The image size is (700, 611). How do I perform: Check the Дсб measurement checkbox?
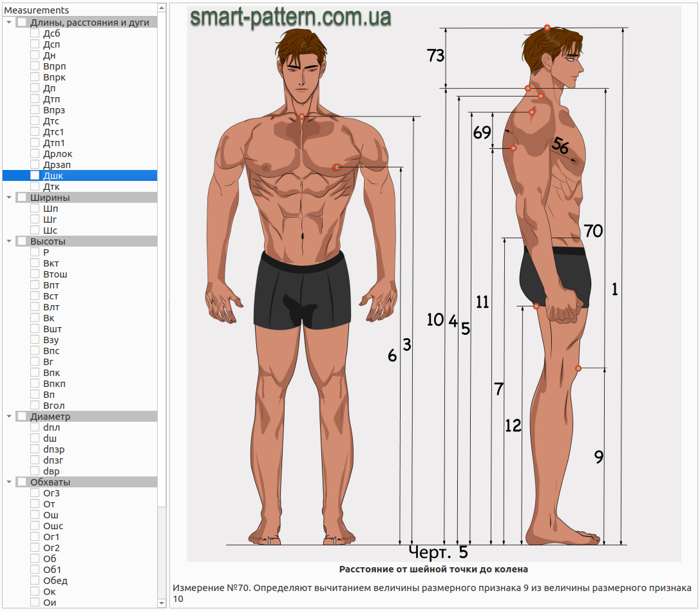35,33
